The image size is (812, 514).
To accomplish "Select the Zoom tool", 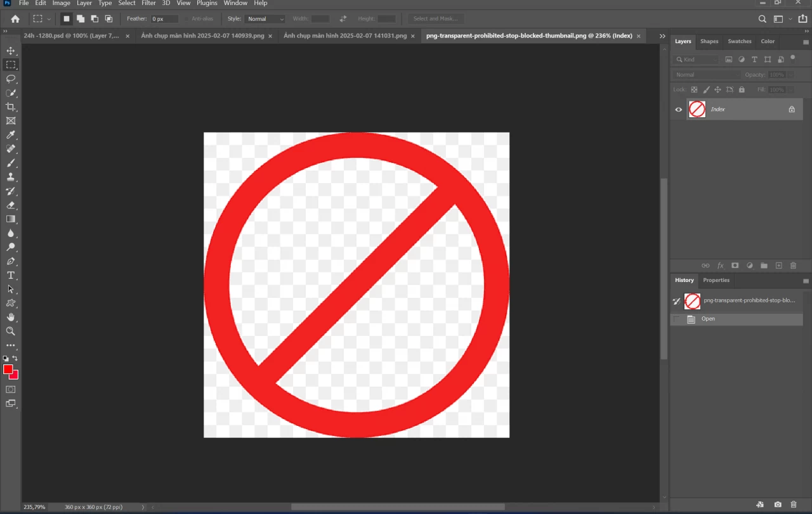I will [x=11, y=331].
